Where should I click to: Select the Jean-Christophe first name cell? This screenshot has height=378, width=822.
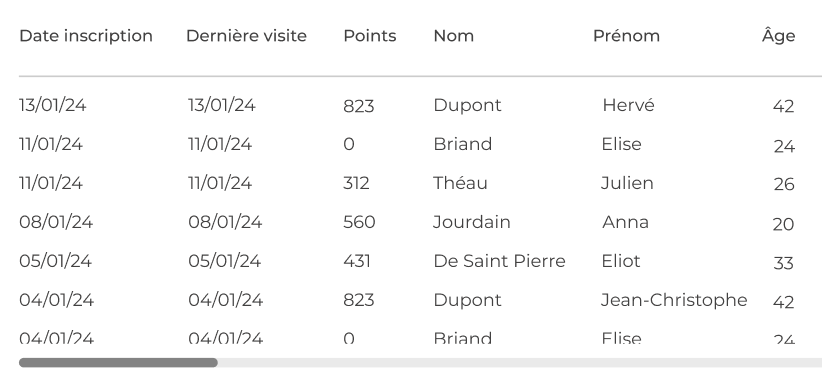[674, 300]
